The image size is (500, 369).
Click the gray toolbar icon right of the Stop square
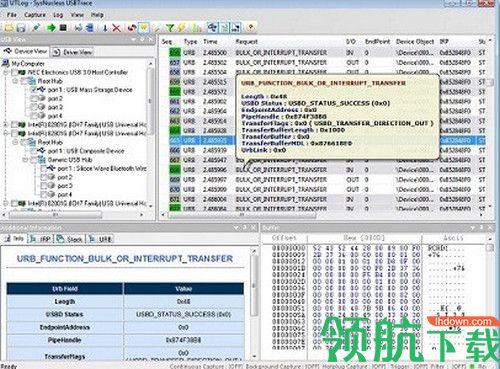(79, 28)
